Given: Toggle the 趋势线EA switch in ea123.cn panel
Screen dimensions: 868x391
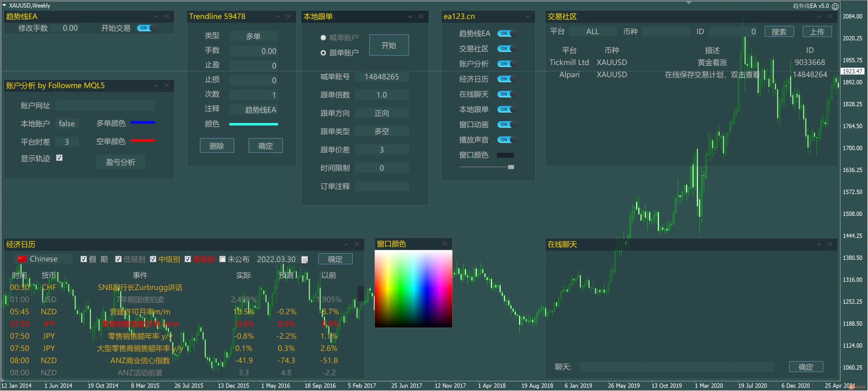Looking at the screenshot, I should [x=507, y=33].
